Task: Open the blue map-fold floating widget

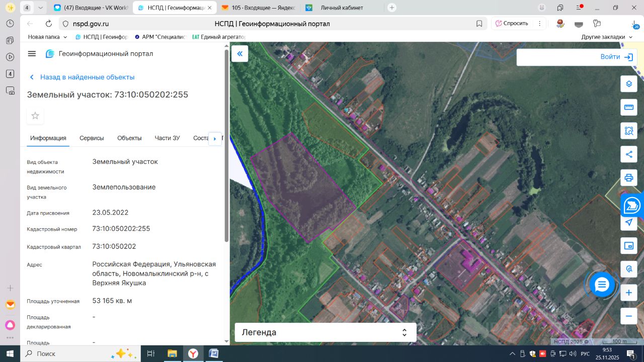Action: pos(632,205)
